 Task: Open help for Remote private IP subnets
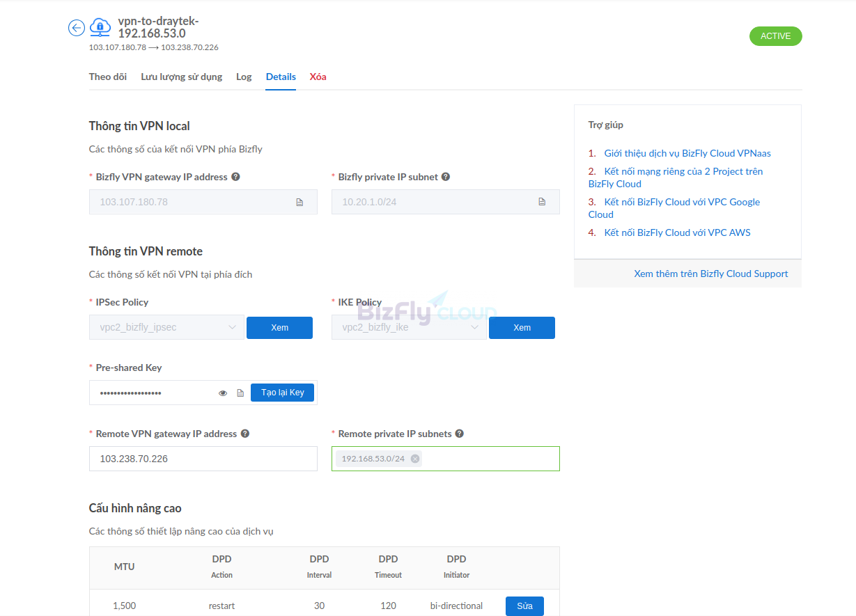point(460,434)
